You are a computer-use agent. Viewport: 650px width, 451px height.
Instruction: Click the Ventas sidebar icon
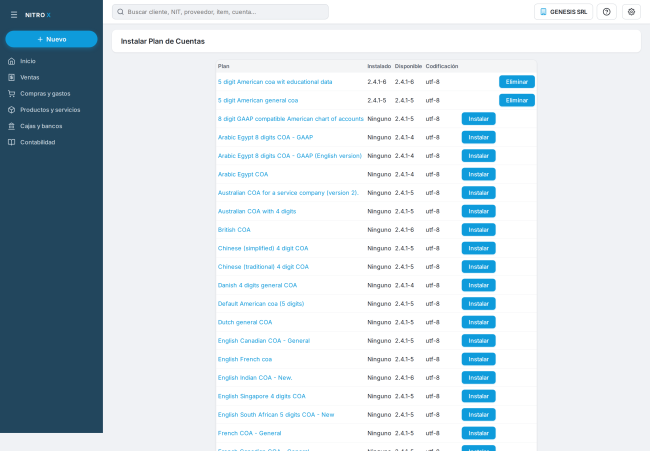pyautogui.click(x=12, y=78)
